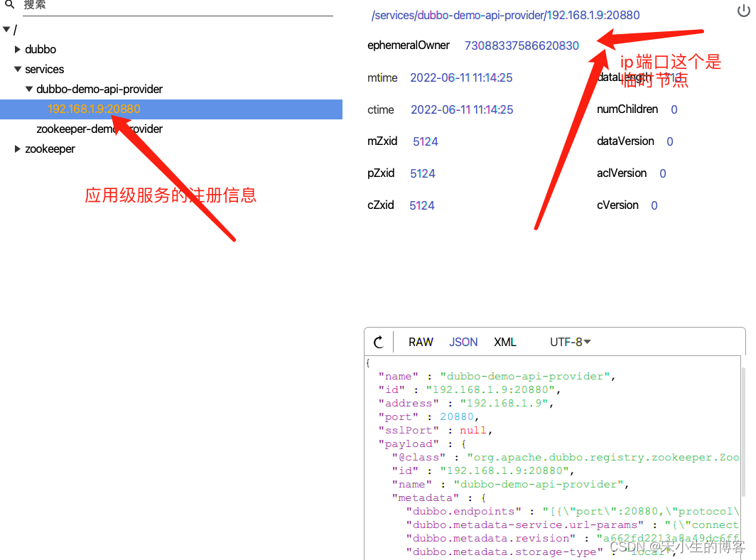Select the dubbo-demo-api-provider tree item

pos(99,90)
